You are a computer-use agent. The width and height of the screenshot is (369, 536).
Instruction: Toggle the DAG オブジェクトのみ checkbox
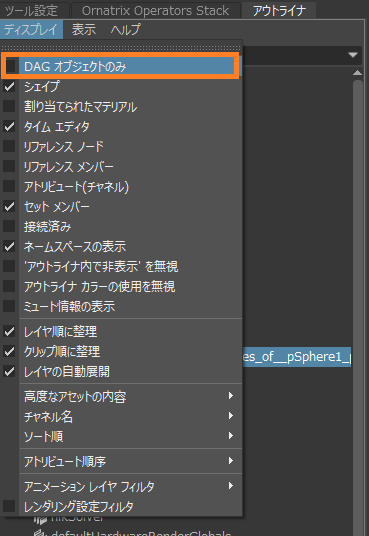point(11,66)
